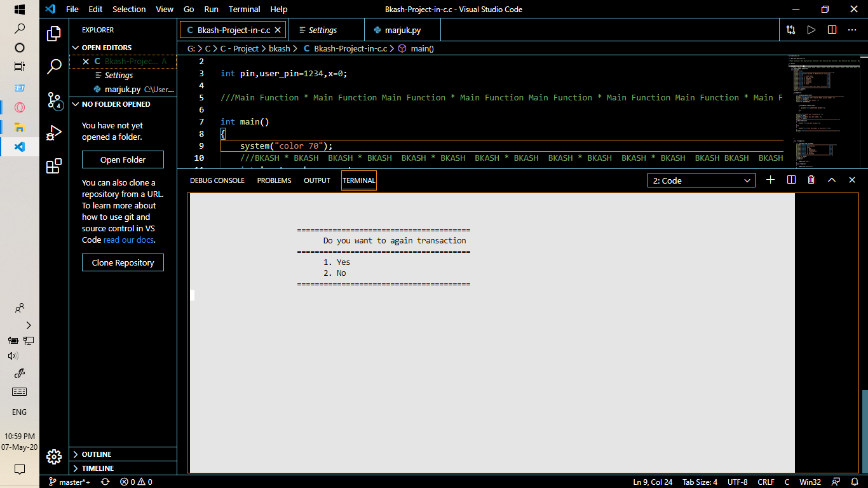This screenshot has height=488, width=868.
Task: Open the Extensions view
Action: [x=54, y=166]
